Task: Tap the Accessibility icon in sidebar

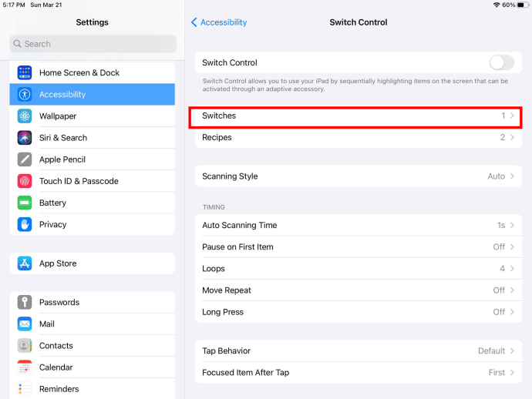Action: pyautogui.click(x=25, y=94)
